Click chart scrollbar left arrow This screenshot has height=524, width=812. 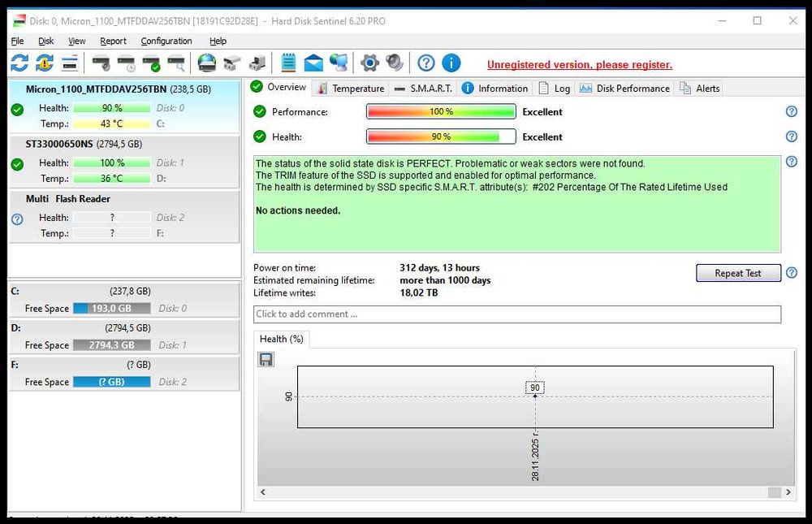click(263, 492)
